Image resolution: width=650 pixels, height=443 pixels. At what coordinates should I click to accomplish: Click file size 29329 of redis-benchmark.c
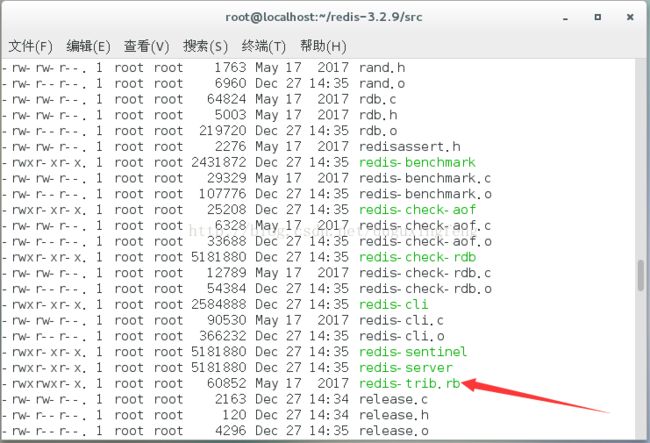click(226, 178)
